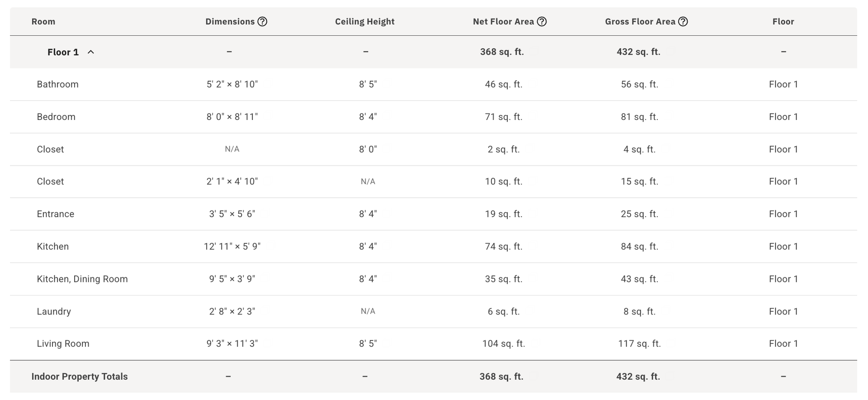Viewport: 868px width, 400px height.
Task: Select the Living Room row
Action: click(x=434, y=344)
